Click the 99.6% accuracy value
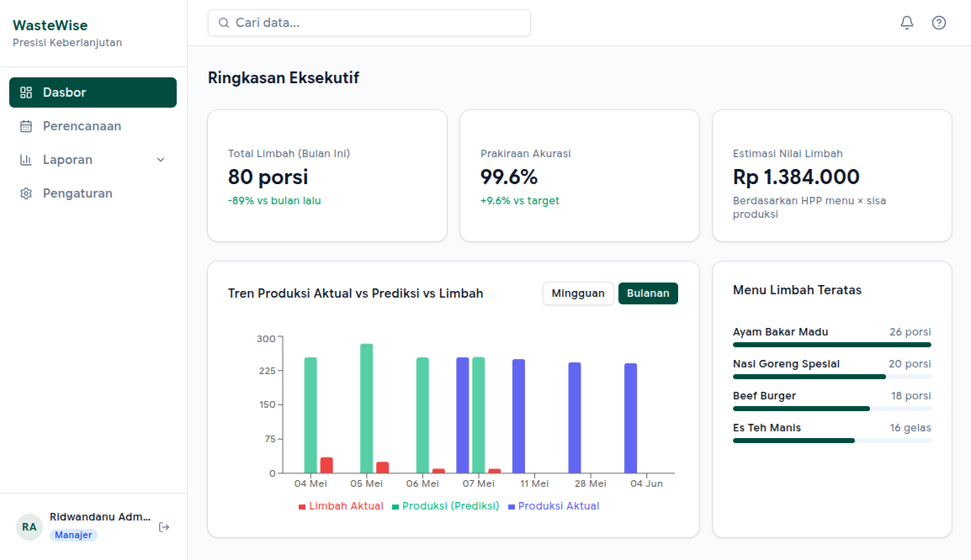This screenshot has height=560, width=971. click(x=509, y=177)
